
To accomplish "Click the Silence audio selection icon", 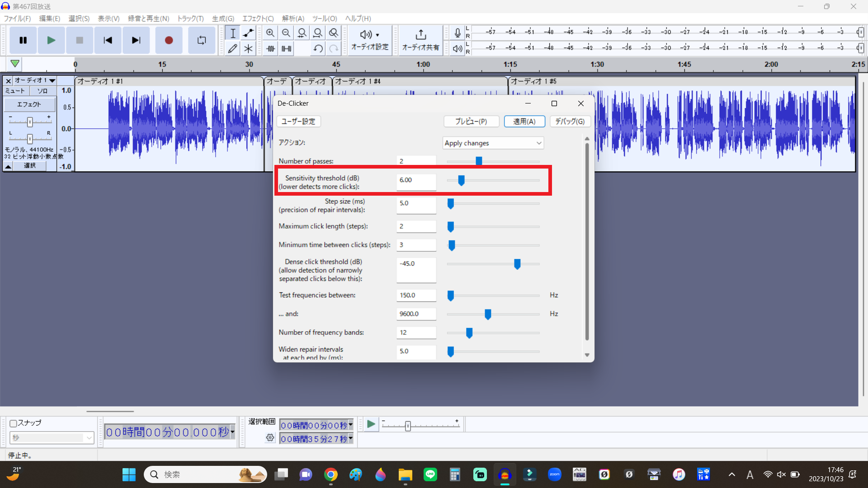I will pos(287,48).
